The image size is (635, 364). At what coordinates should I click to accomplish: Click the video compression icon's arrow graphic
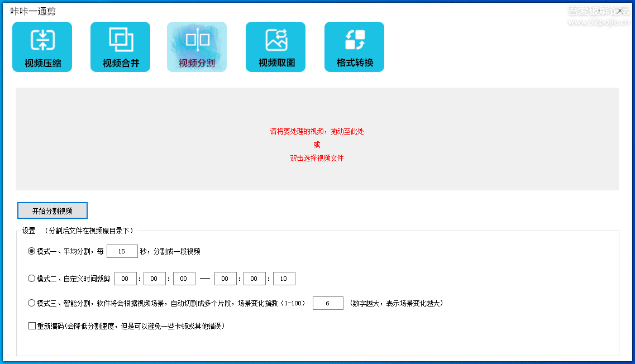[42, 39]
